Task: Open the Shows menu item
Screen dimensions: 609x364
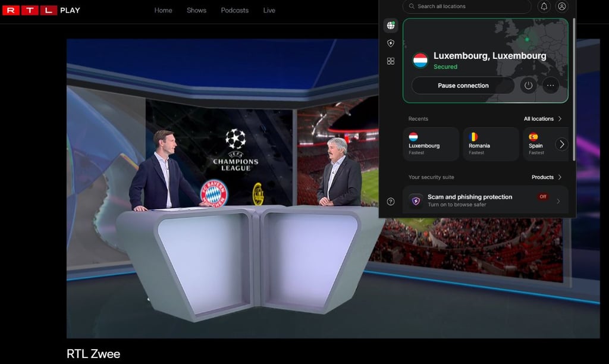Action: (196, 11)
